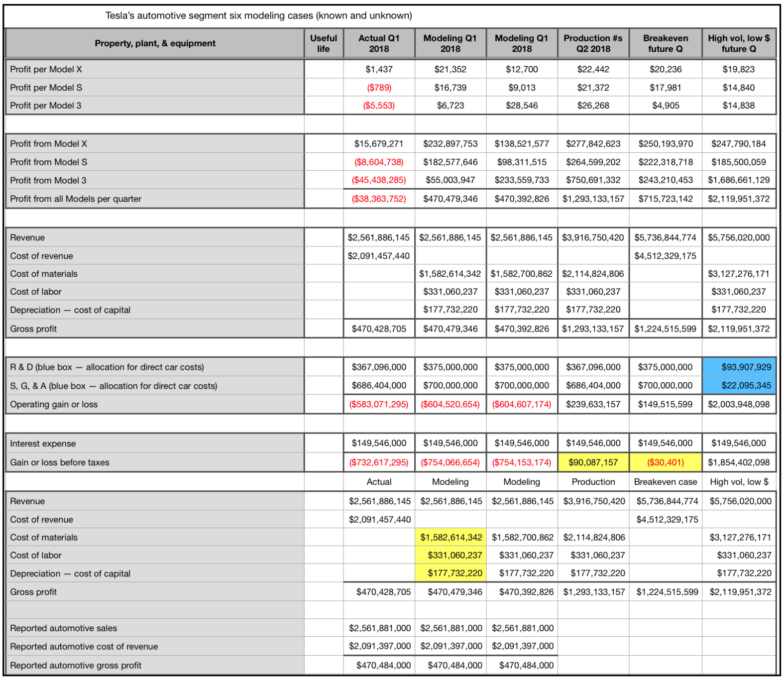Select the $750,691,332 cell
Image resolution: width=784 pixels, height=680 pixels.
point(593,180)
